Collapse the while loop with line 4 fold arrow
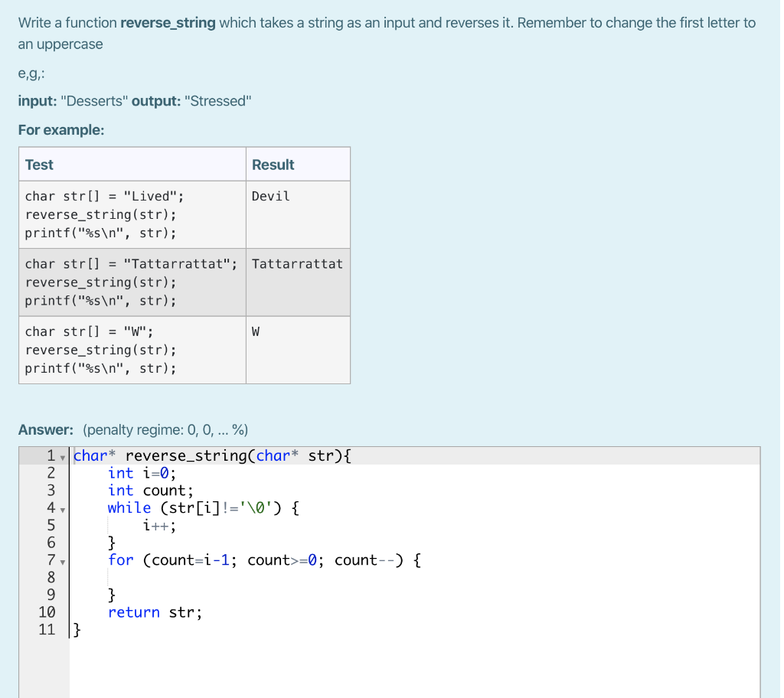 pos(61,507)
